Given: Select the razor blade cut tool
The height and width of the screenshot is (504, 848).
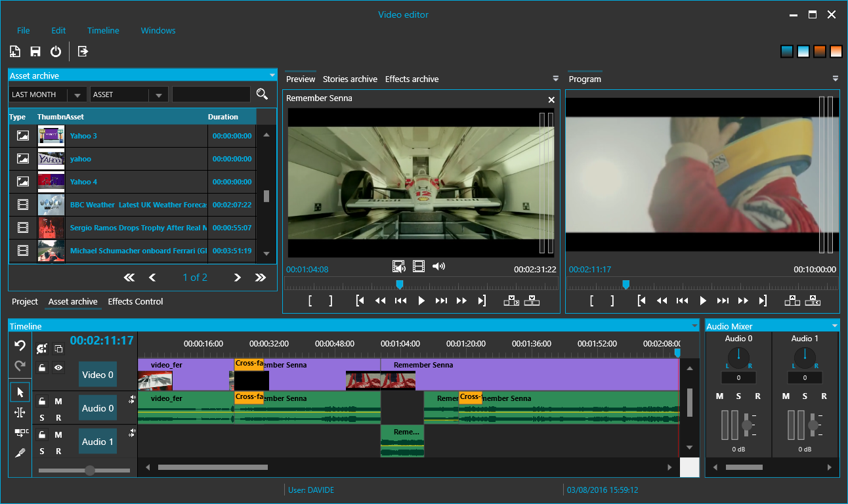Looking at the screenshot, I should click(x=20, y=453).
